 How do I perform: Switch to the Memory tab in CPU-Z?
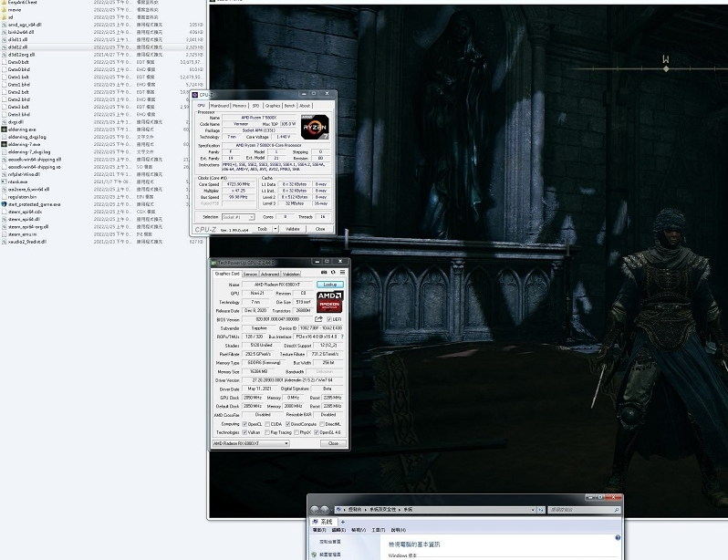click(239, 106)
